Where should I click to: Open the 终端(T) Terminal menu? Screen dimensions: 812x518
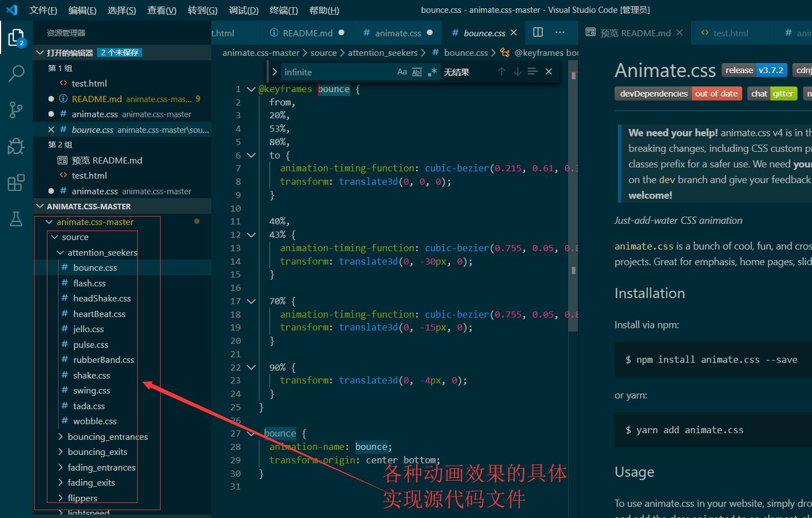pyautogui.click(x=283, y=10)
